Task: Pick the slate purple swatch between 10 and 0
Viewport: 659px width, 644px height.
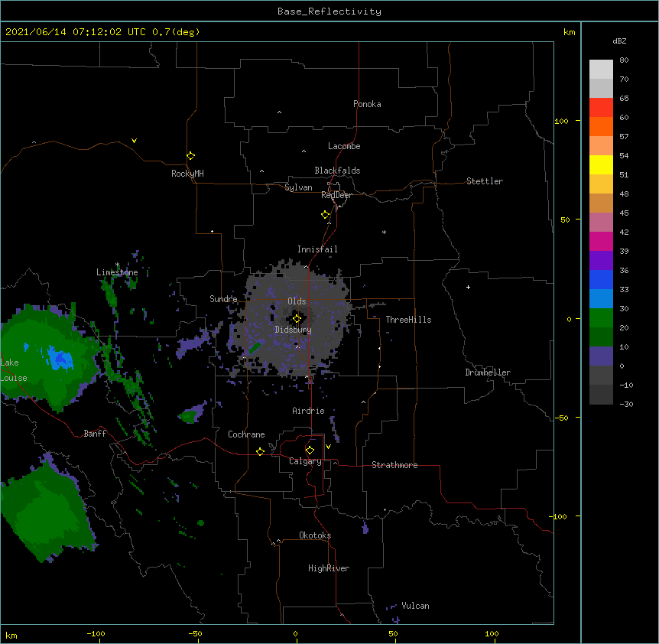Action: 601,356
